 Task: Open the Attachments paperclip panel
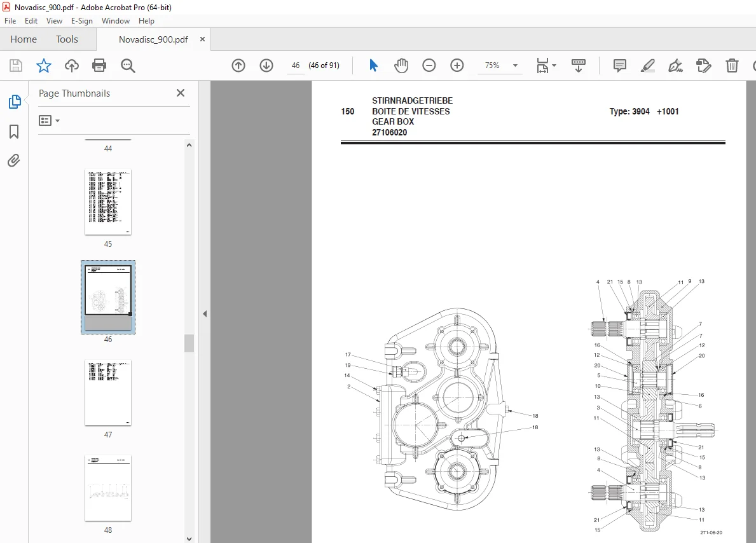tap(14, 160)
